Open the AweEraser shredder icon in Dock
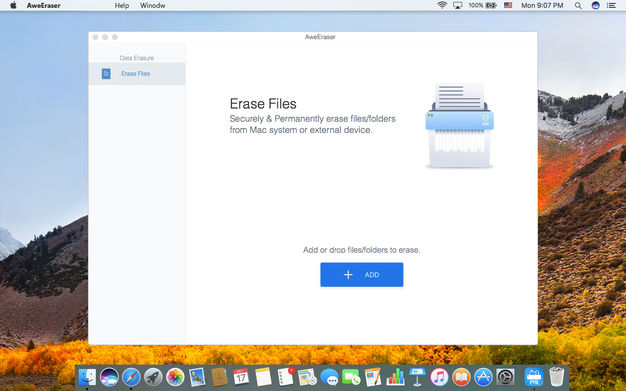This screenshot has width=626, height=391. tap(534, 377)
